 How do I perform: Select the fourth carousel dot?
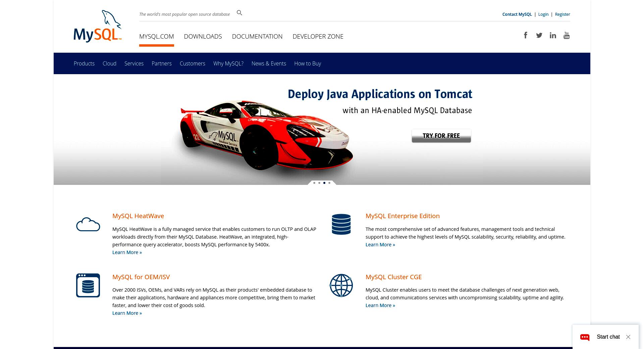point(329,183)
